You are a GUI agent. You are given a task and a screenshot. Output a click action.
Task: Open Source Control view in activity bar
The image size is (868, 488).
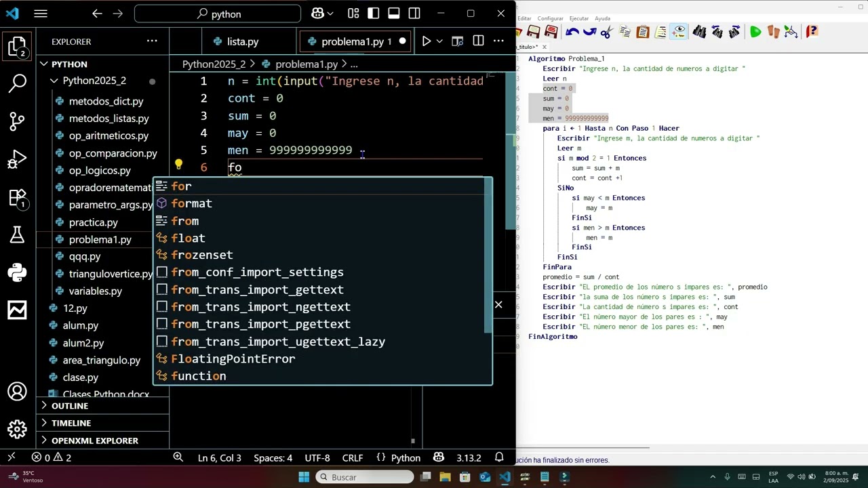(x=17, y=122)
